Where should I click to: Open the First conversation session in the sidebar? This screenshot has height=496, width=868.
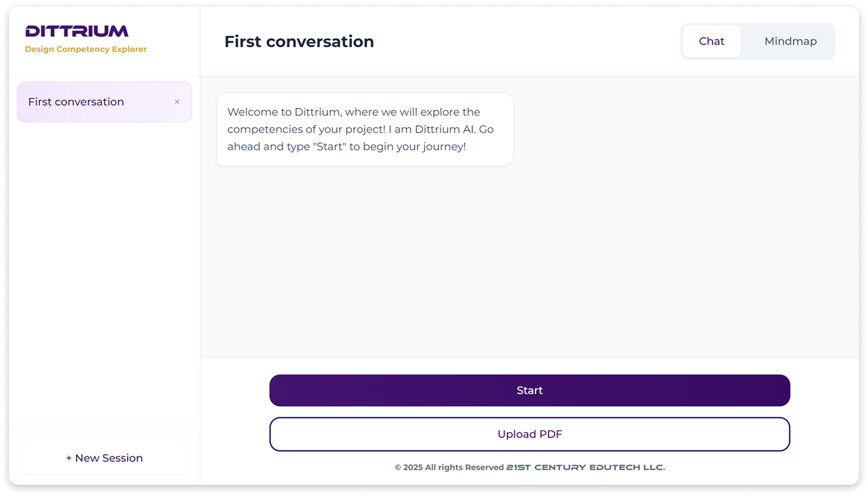point(76,102)
